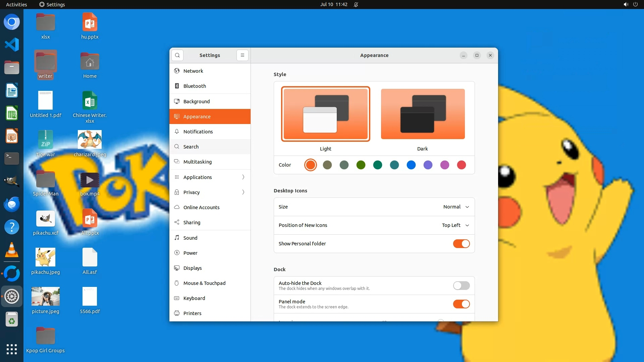Image resolution: width=644 pixels, height=362 pixels.
Task: Launch VLC media player from dock
Action: tap(12, 250)
